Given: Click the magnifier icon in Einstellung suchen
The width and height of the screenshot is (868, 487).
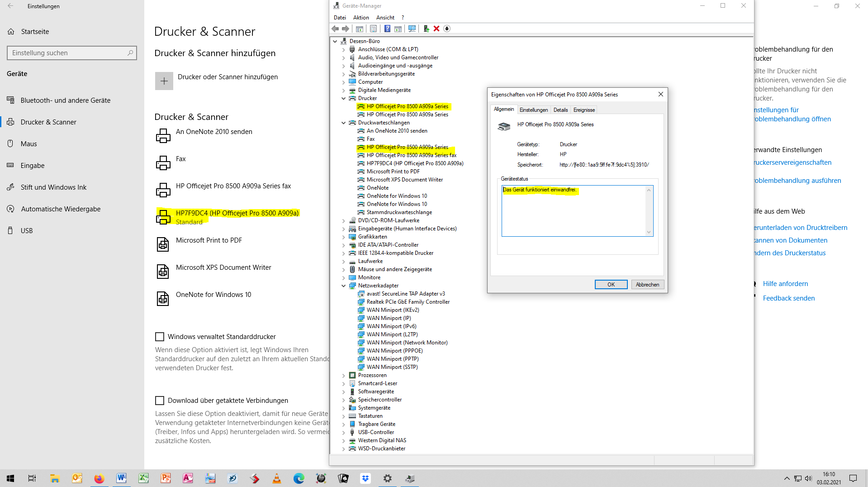Looking at the screenshot, I should pyautogui.click(x=130, y=53).
